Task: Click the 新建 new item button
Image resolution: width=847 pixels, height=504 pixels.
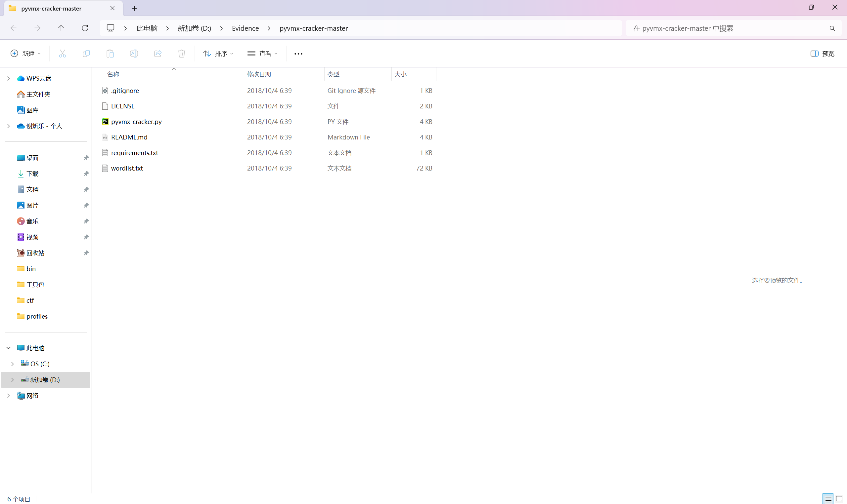Action: point(26,54)
